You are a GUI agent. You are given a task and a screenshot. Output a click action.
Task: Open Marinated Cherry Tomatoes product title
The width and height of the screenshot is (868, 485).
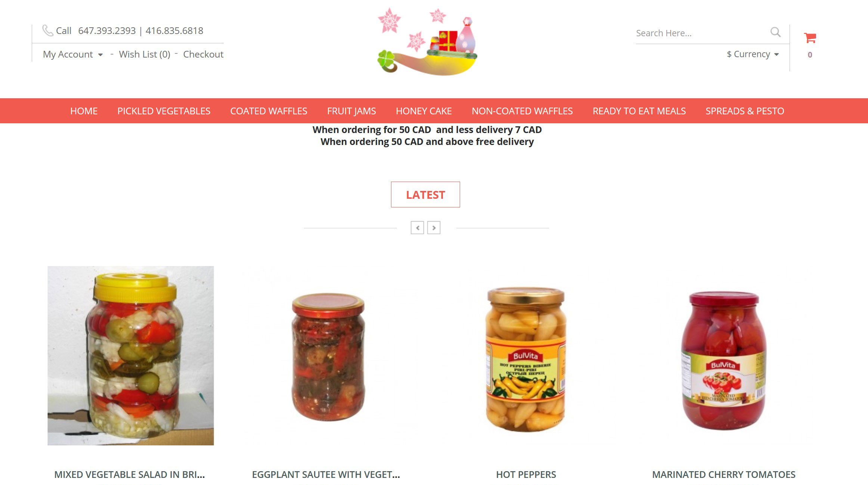click(723, 475)
